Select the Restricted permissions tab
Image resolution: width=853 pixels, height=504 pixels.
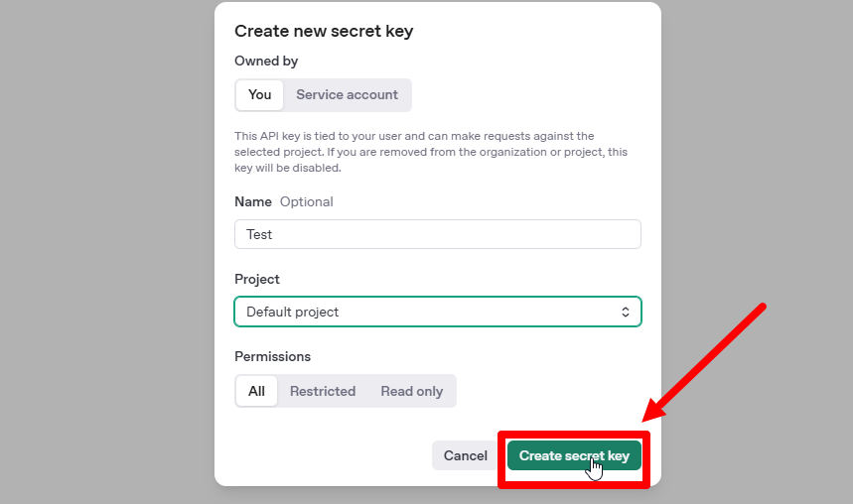click(322, 391)
